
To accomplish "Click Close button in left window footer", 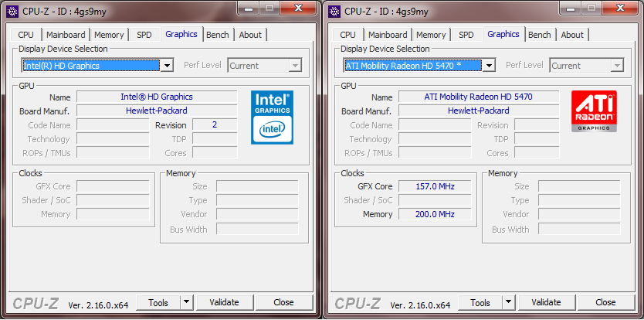I will [x=283, y=303].
